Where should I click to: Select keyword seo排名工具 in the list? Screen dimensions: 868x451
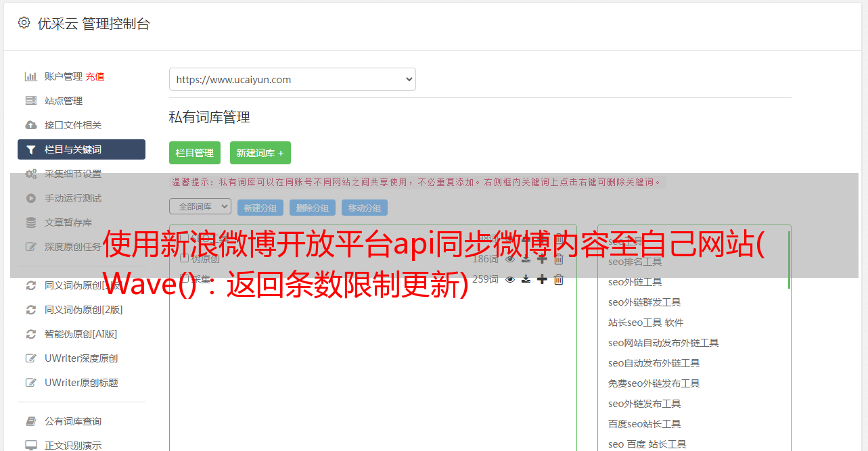click(635, 262)
